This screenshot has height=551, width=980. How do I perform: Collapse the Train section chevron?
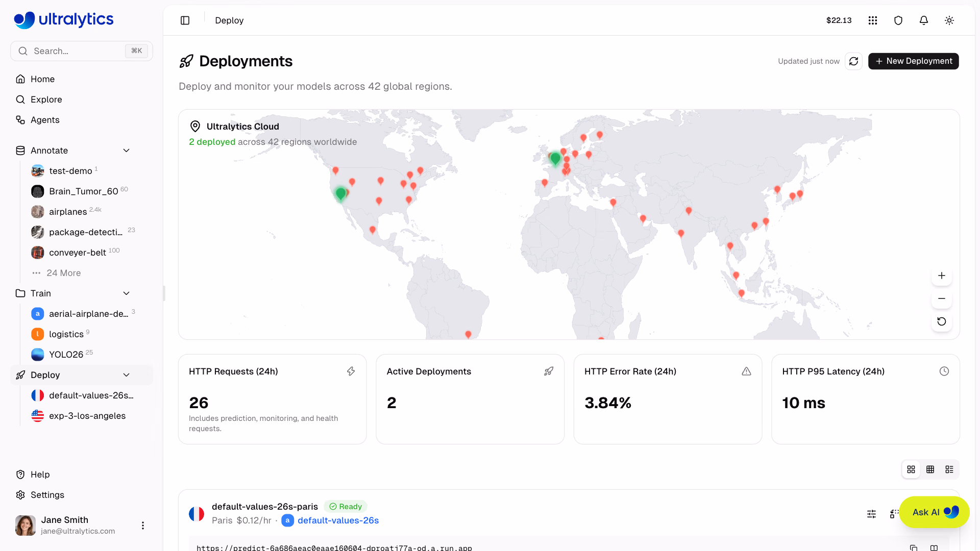[127, 293]
